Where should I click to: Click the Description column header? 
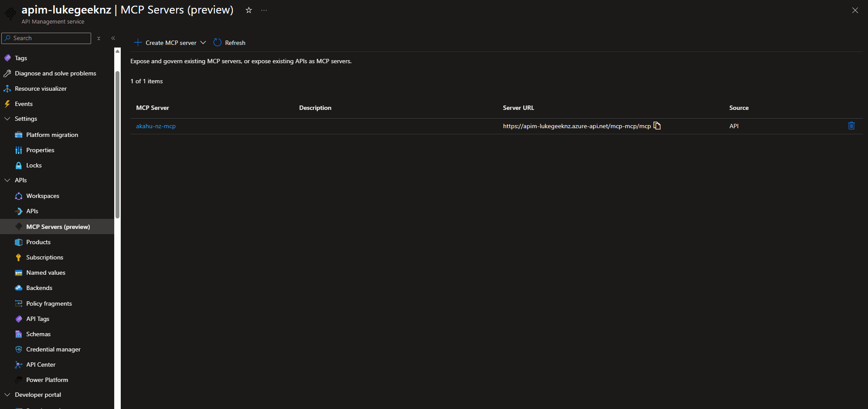click(315, 108)
